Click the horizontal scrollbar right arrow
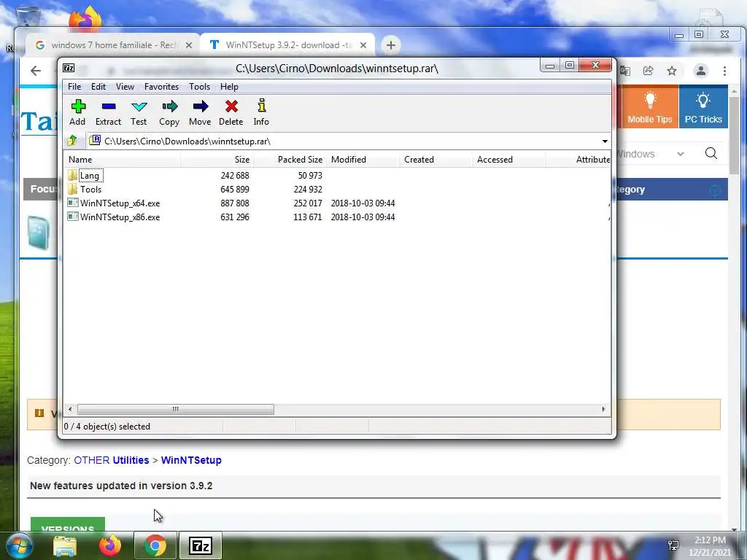Image resolution: width=747 pixels, height=560 pixels. [603, 409]
